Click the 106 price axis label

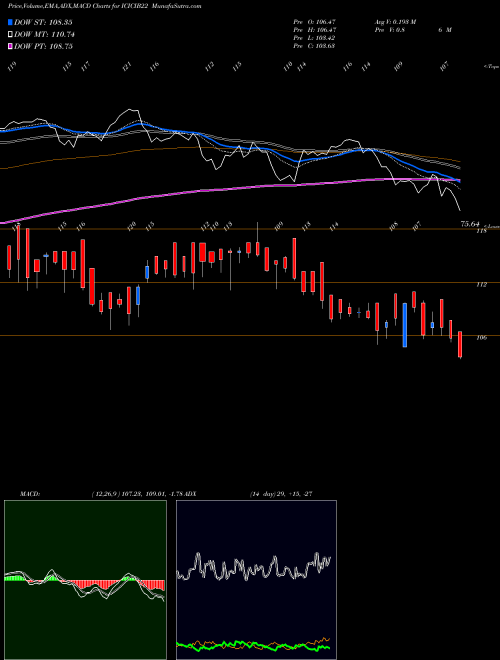tap(481, 338)
